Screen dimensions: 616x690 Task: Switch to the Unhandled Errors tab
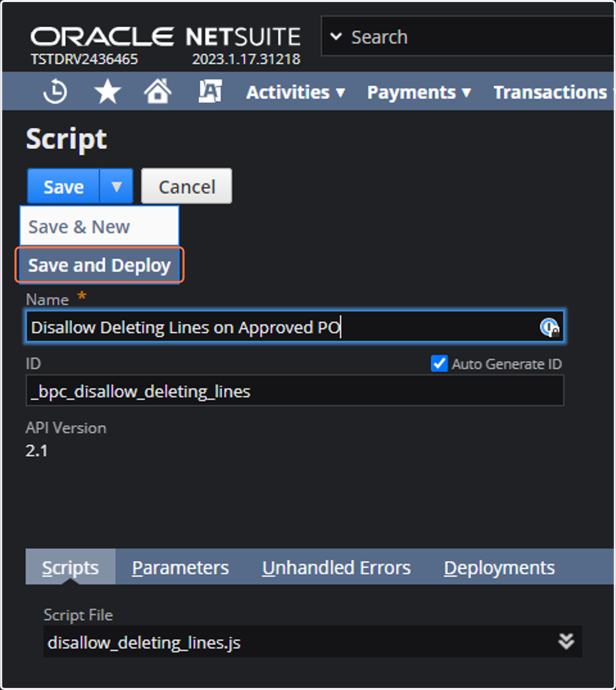[x=336, y=567]
